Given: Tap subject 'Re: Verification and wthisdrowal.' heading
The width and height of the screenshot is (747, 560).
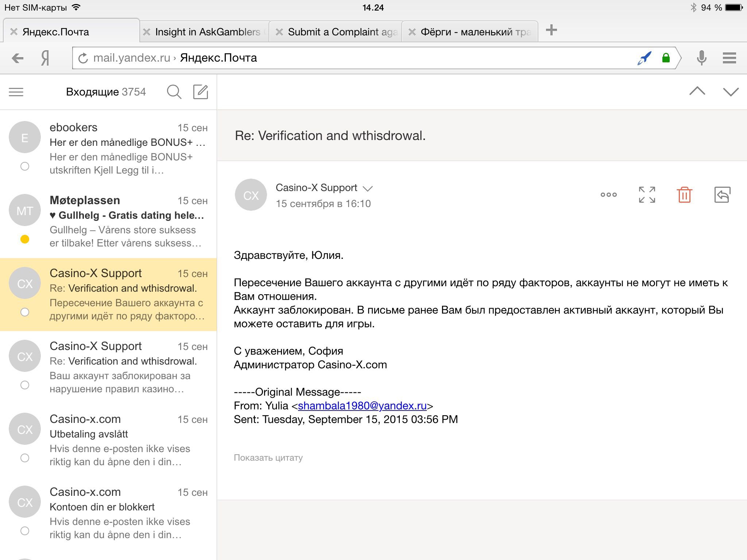Looking at the screenshot, I should click(x=330, y=136).
